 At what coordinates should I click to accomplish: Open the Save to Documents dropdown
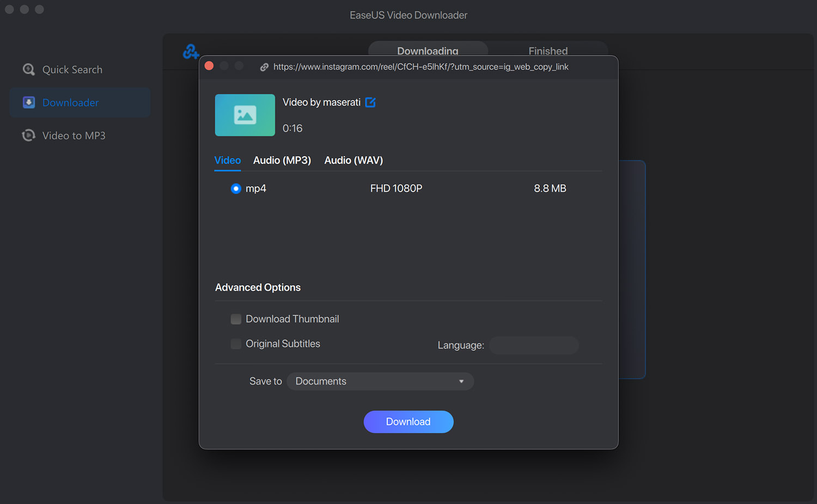point(380,382)
